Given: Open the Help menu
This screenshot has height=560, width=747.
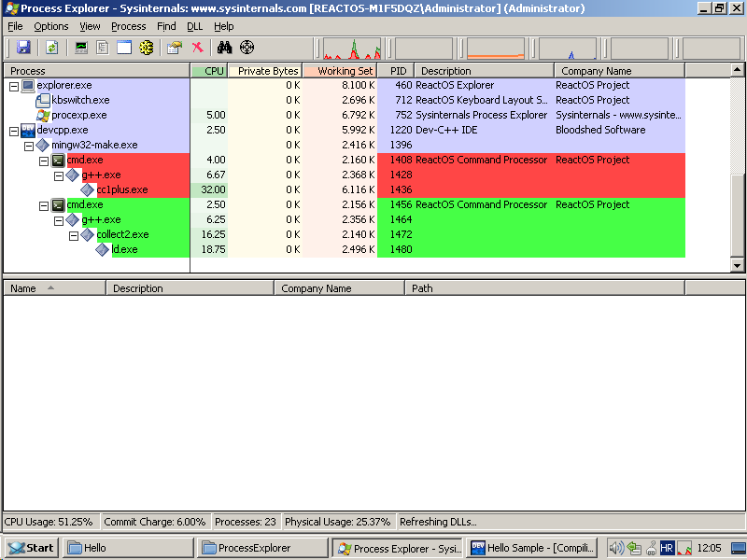Looking at the screenshot, I should 223,26.
